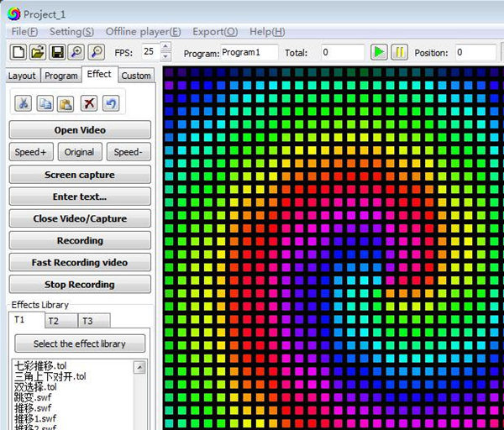Image resolution: width=504 pixels, height=430 pixels.
Task: Click the Copy icon in Effect panel
Action: tap(45, 103)
